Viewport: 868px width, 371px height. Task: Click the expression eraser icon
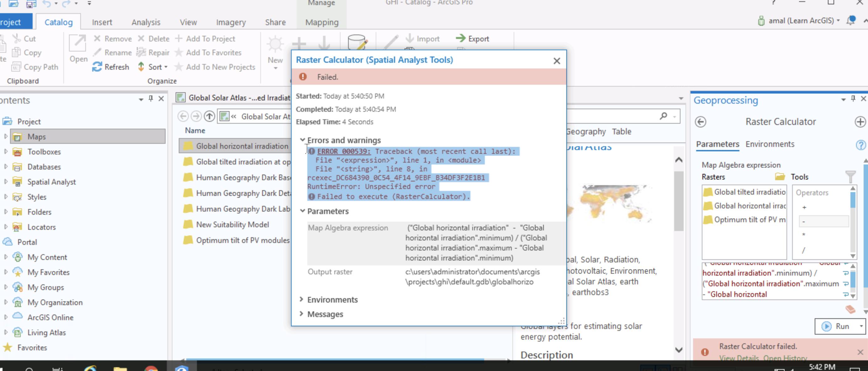coord(850,309)
